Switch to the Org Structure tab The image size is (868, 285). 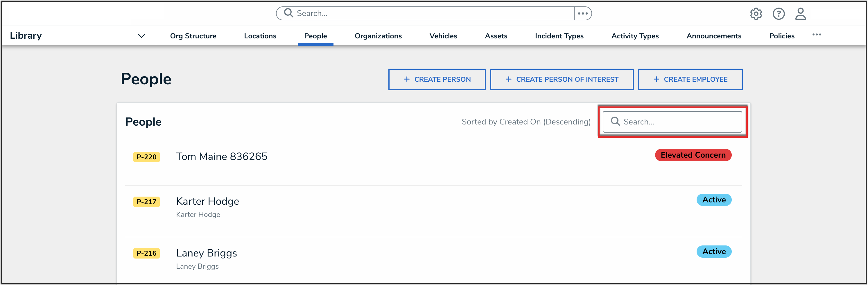(193, 36)
